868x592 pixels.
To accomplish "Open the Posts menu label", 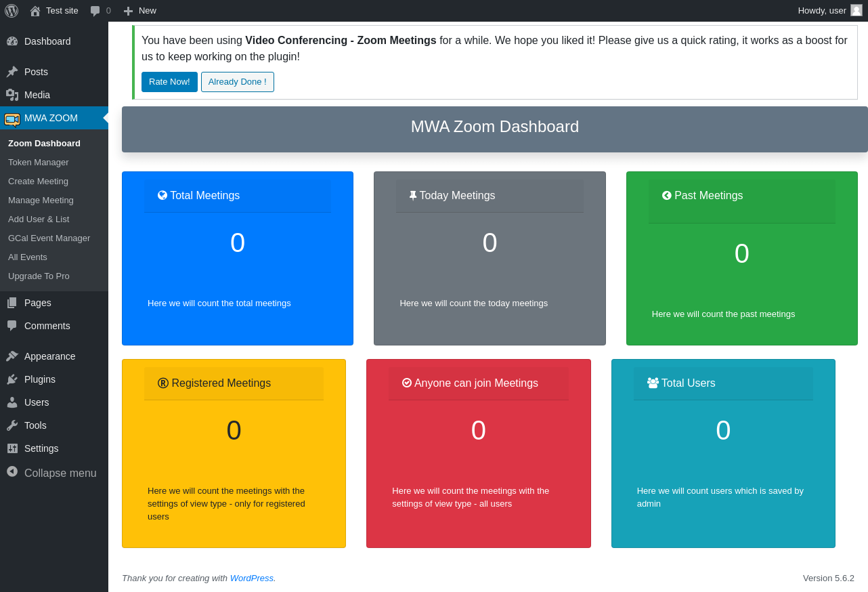I will (36, 72).
